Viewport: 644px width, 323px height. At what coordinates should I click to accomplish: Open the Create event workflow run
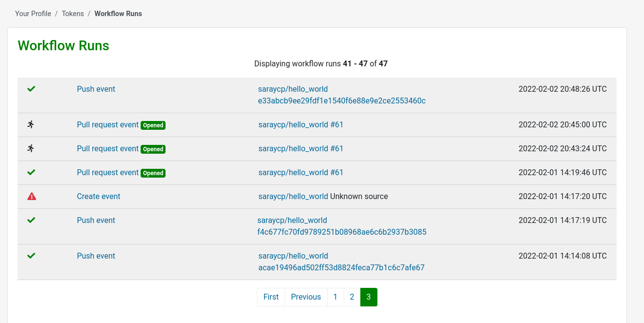(99, 196)
